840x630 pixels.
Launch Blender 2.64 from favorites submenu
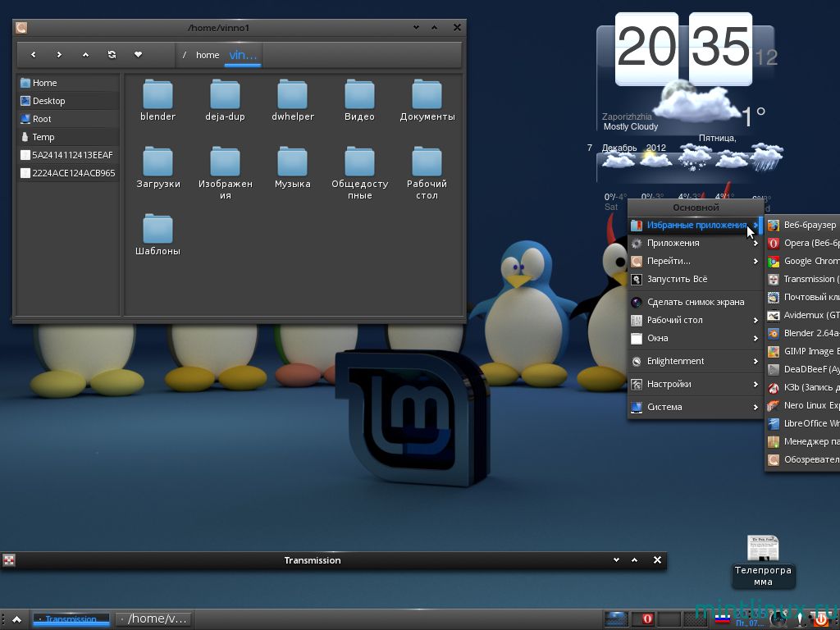pyautogui.click(x=803, y=333)
